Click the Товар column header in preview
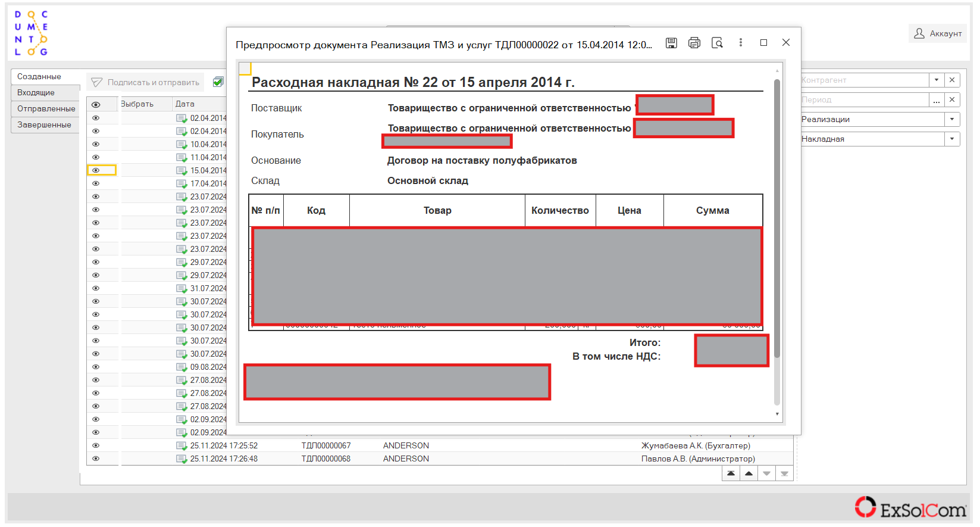This screenshot has height=527, width=980. pyautogui.click(x=437, y=210)
